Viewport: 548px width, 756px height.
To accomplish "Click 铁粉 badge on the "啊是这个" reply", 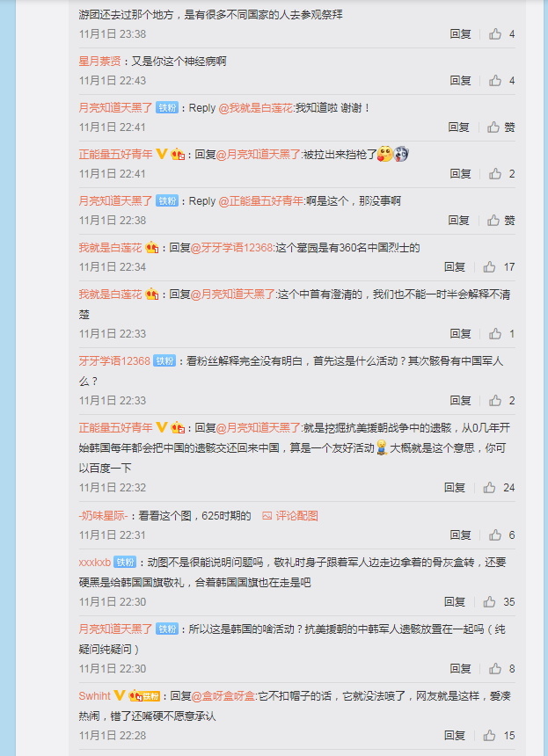I will click(167, 201).
